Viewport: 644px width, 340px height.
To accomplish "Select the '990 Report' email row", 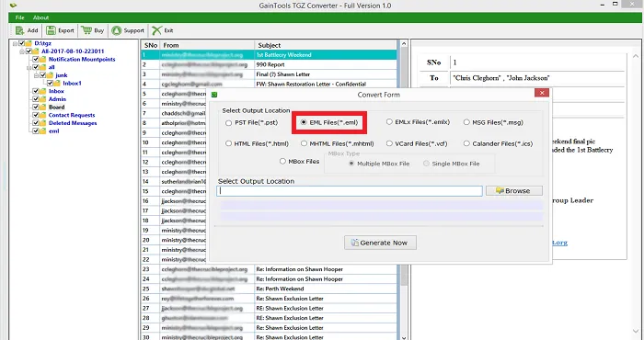I will pos(270,64).
